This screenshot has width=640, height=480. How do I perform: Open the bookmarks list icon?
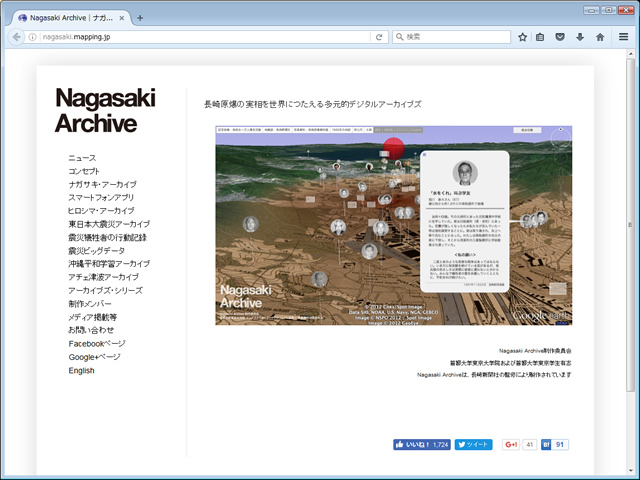[x=540, y=37]
